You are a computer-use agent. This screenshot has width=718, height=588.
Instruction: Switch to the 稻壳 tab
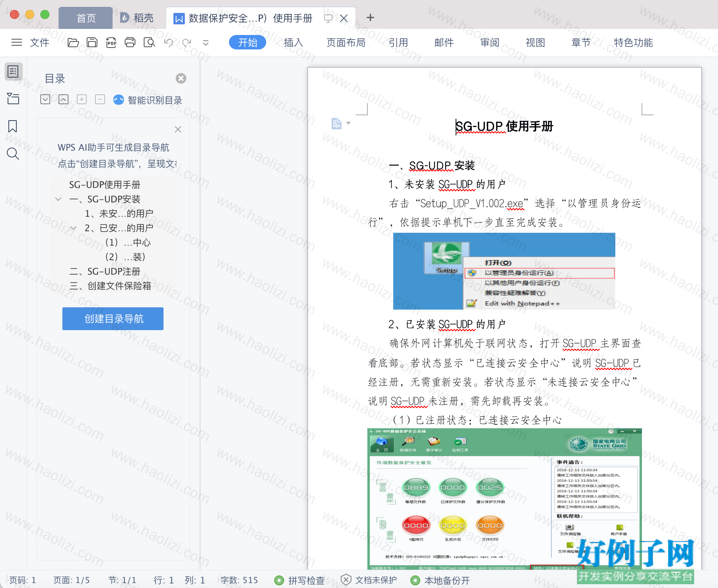137,18
